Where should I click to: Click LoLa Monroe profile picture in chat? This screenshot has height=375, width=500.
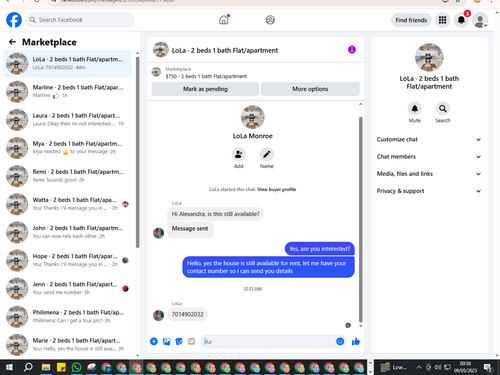253,117
